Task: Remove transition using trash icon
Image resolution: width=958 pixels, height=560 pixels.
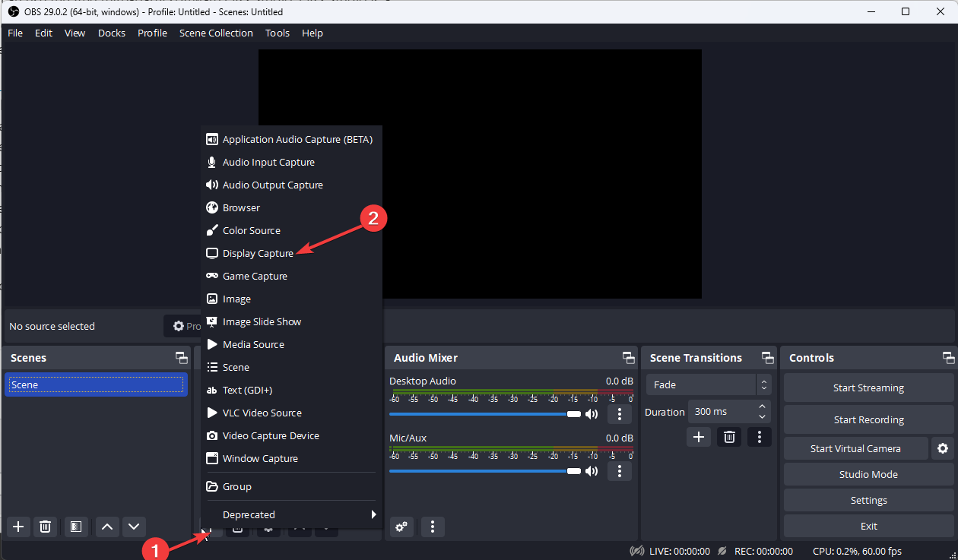Action: [729, 436]
